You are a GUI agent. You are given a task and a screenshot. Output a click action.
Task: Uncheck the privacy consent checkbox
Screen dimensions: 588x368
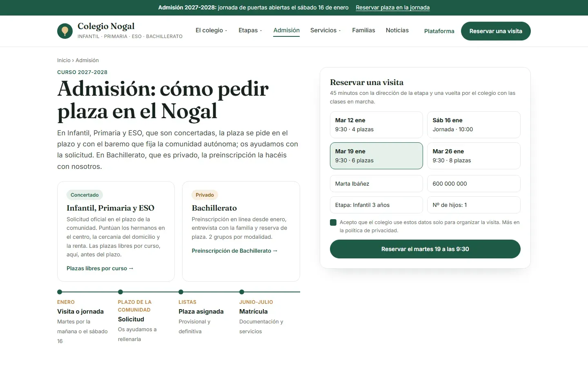333,222
